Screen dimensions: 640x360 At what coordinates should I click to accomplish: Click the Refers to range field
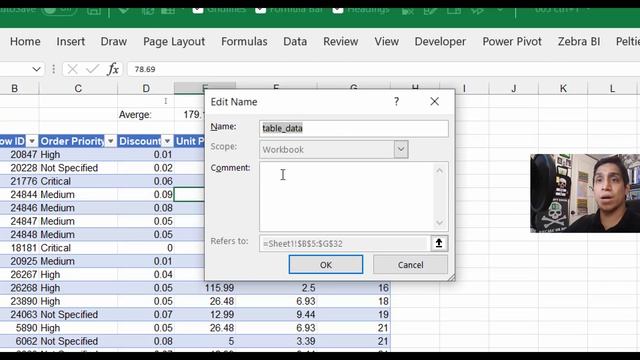coord(344,243)
